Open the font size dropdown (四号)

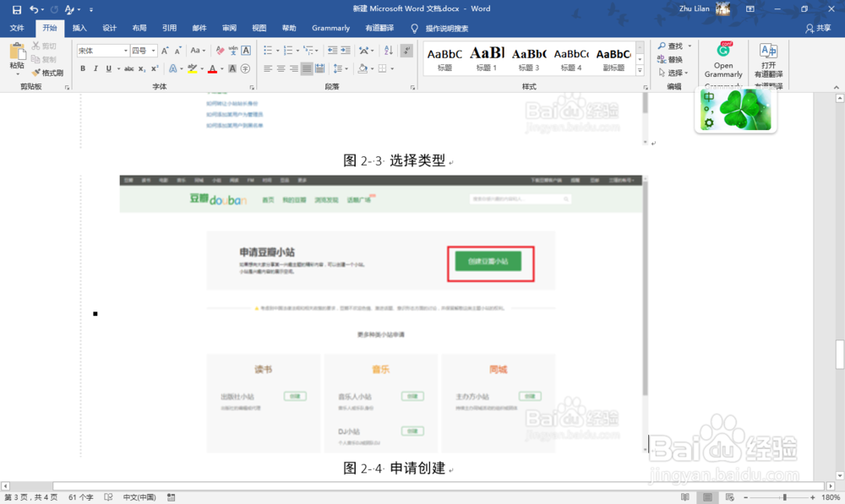pyautogui.click(x=154, y=51)
